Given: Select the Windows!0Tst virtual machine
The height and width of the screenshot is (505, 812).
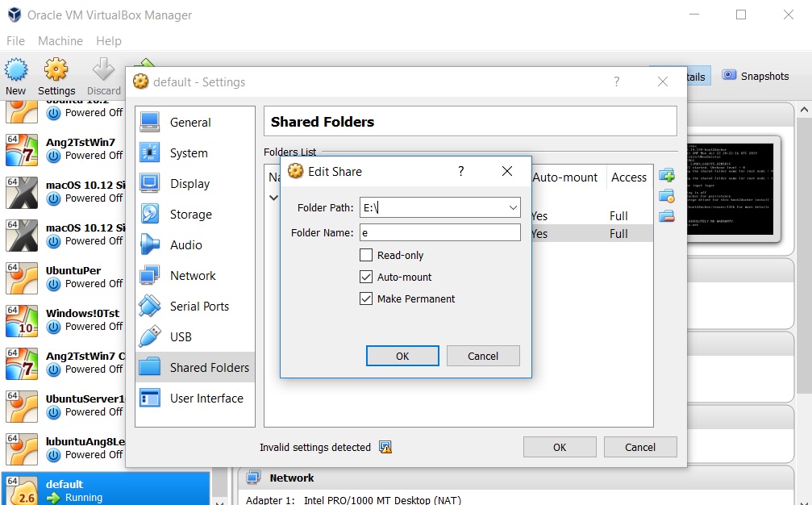Looking at the screenshot, I should 64,320.
